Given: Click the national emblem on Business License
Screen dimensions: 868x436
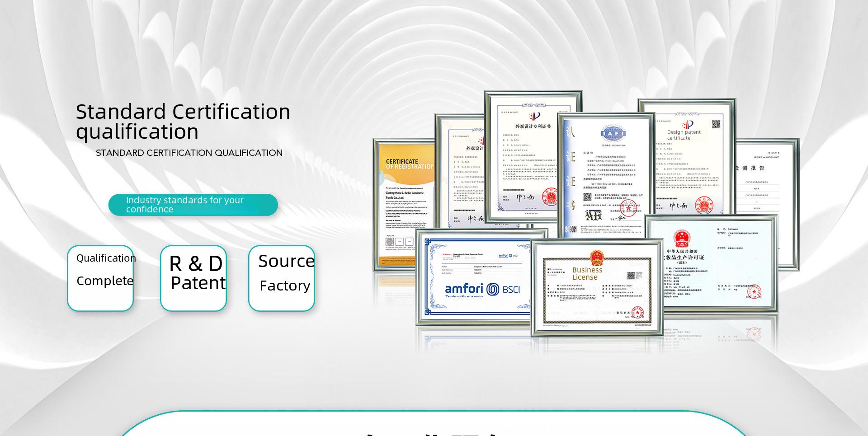Looking at the screenshot, I should coord(597,258).
